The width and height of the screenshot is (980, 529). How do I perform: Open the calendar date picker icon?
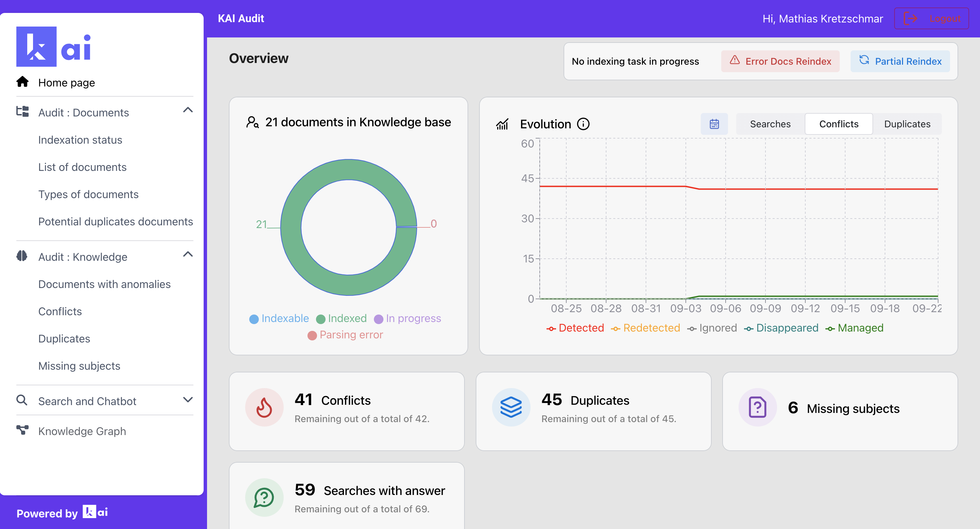click(x=714, y=124)
